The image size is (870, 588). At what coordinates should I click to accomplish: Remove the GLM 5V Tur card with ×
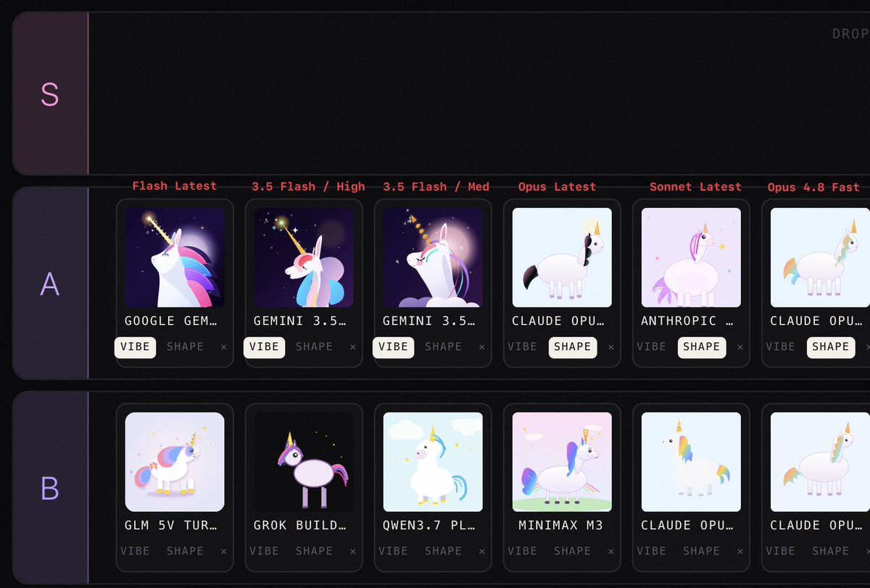pyautogui.click(x=223, y=552)
